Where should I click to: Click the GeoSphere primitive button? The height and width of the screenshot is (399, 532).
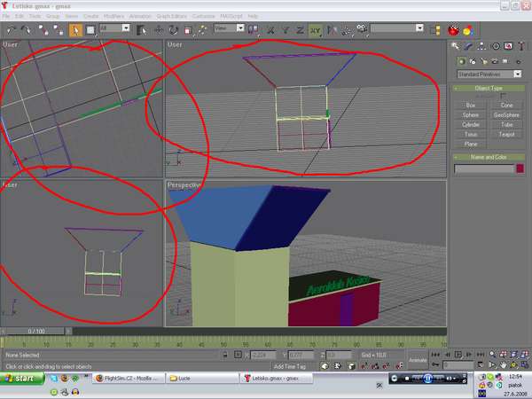pos(506,115)
